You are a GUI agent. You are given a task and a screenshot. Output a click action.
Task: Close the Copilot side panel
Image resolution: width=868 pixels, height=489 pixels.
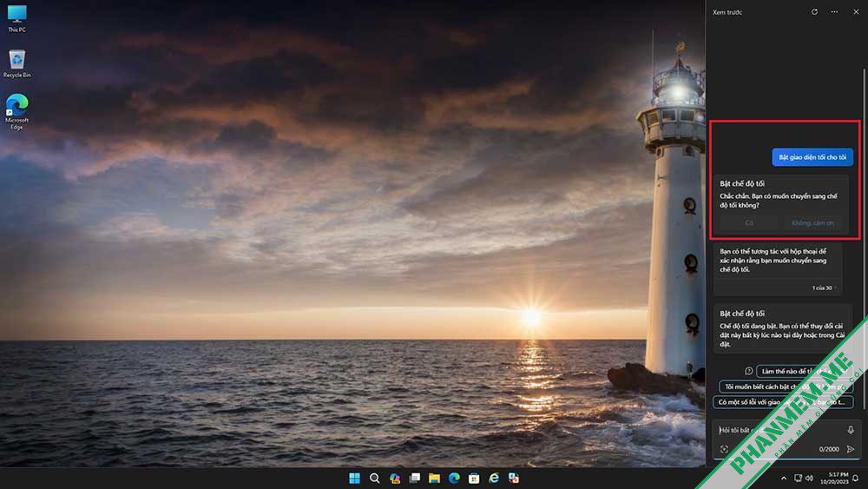(856, 11)
